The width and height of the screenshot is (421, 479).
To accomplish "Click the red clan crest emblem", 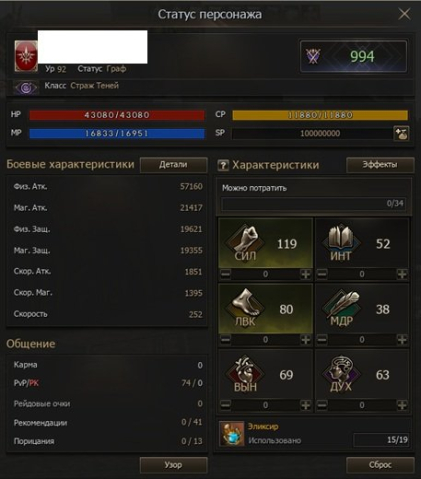I will click(x=26, y=56).
